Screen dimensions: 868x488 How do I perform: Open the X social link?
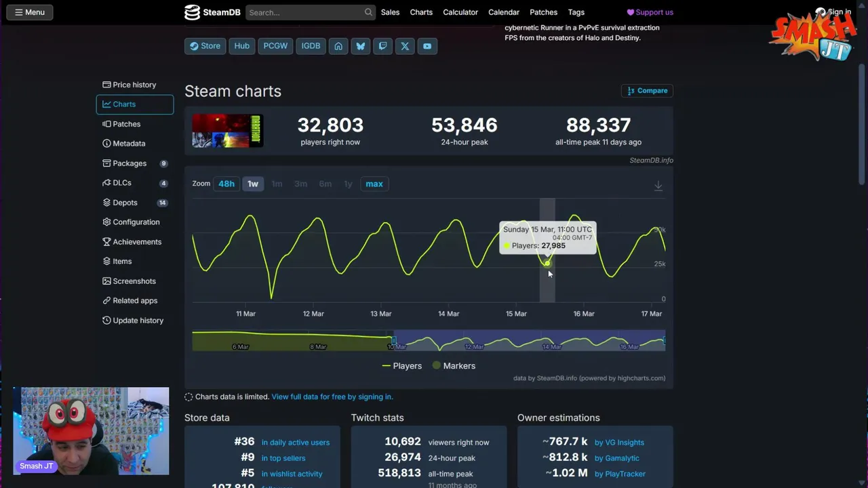(405, 46)
